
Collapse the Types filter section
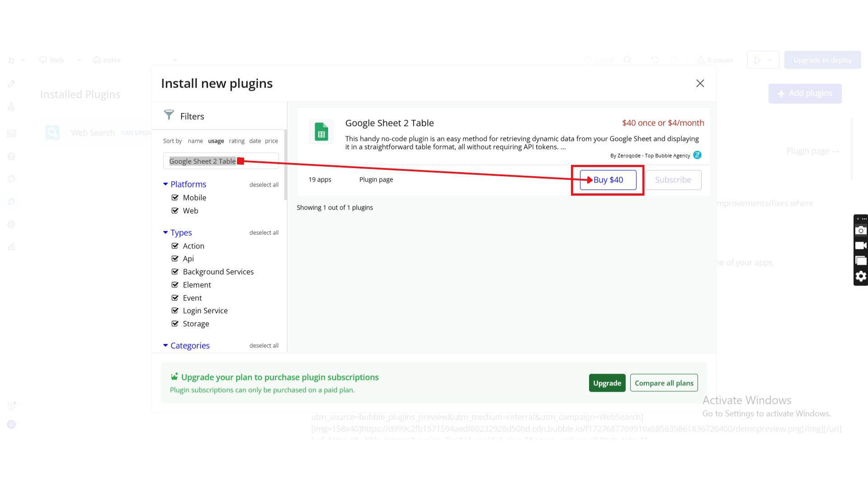click(x=165, y=232)
